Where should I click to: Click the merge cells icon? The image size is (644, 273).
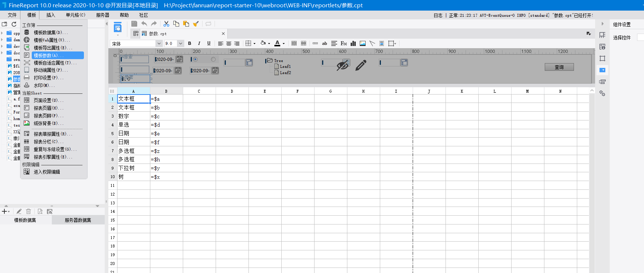click(294, 43)
